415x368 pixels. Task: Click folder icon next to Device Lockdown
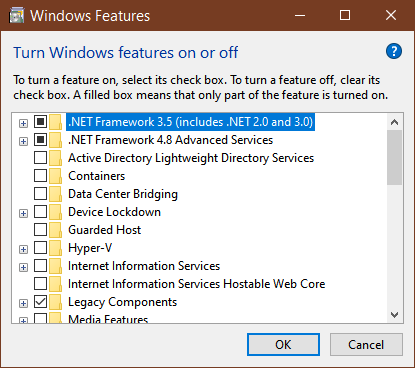tap(55, 212)
